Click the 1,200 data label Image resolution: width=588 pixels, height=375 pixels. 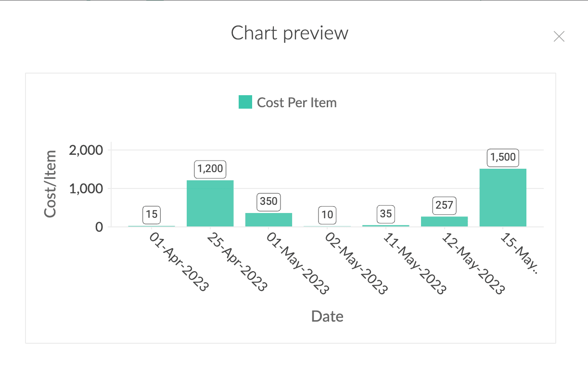pyautogui.click(x=210, y=169)
